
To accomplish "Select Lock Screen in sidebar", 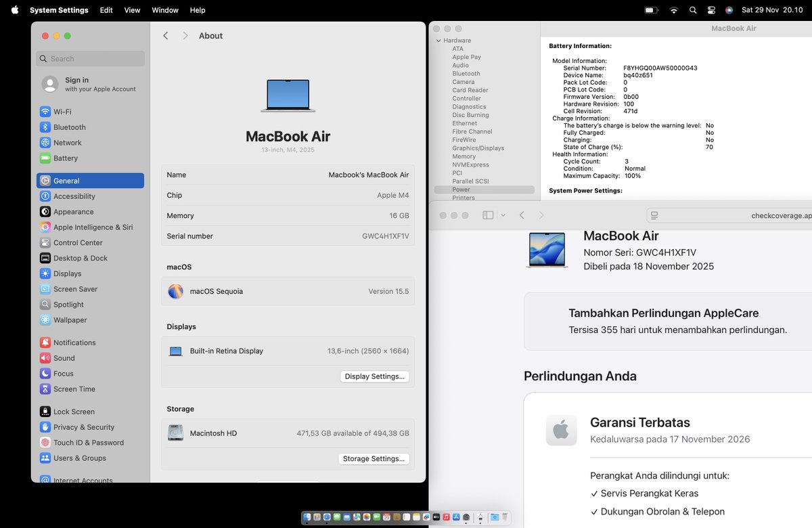I will [x=90, y=412].
